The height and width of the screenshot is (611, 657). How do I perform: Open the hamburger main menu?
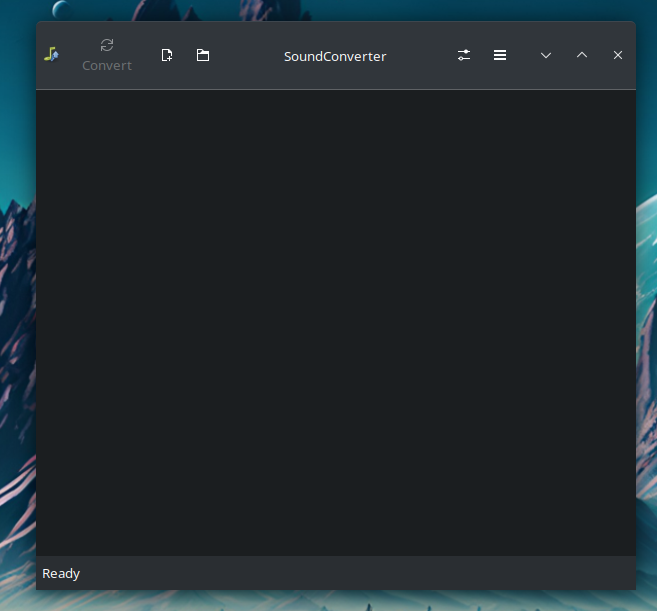[x=500, y=55]
